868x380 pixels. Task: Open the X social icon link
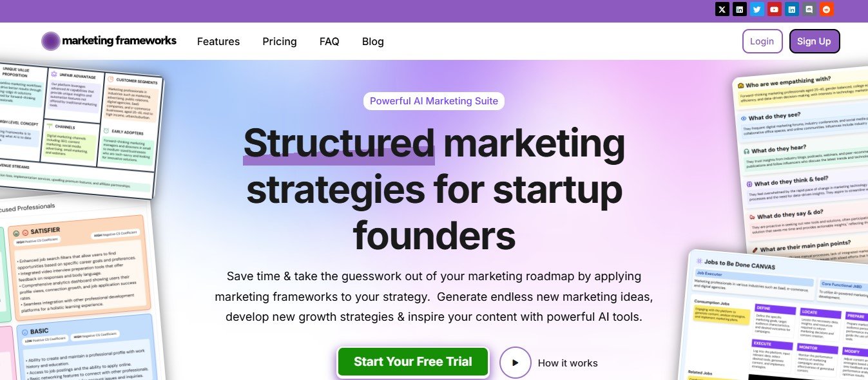(722, 10)
